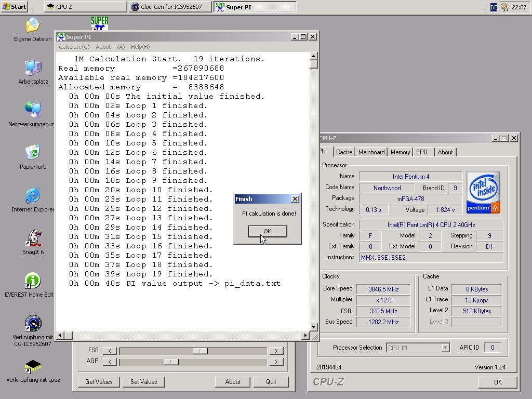Image resolution: width=532 pixels, height=399 pixels.
Task: Click APIC ID value field
Action: tap(493, 348)
